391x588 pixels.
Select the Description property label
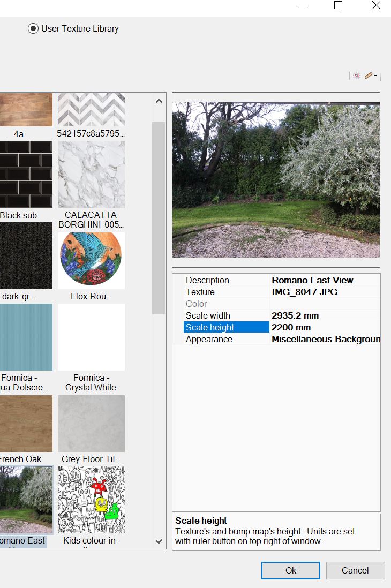tap(207, 280)
